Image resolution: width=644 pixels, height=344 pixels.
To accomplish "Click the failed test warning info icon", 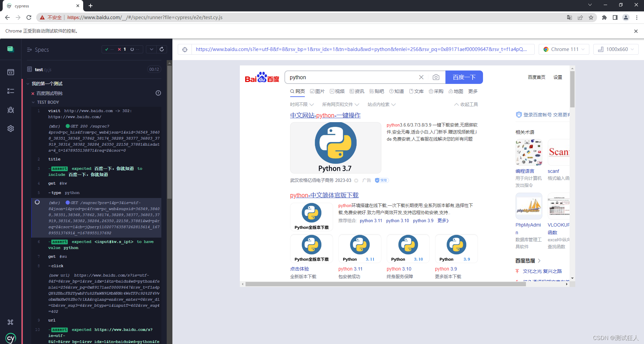I will tap(158, 93).
